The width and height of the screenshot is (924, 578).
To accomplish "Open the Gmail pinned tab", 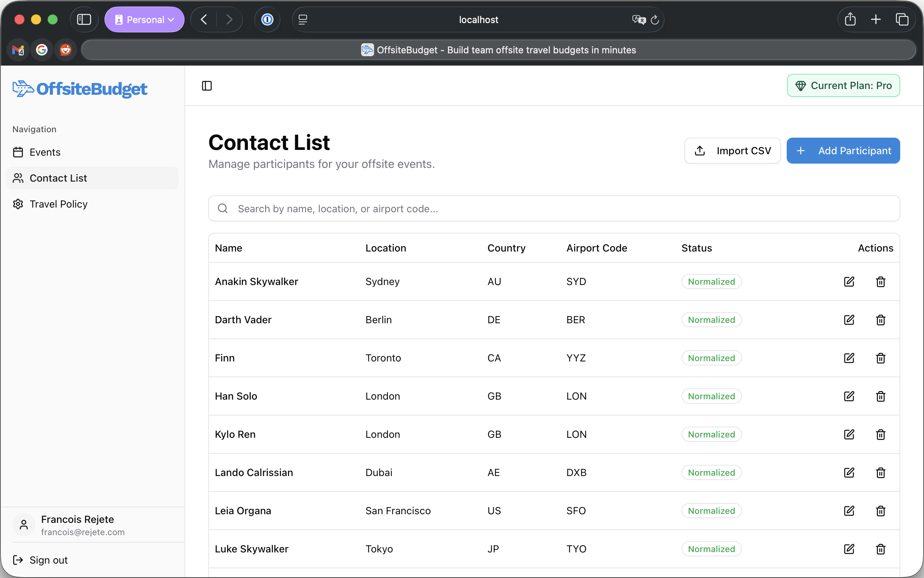I will click(x=18, y=50).
